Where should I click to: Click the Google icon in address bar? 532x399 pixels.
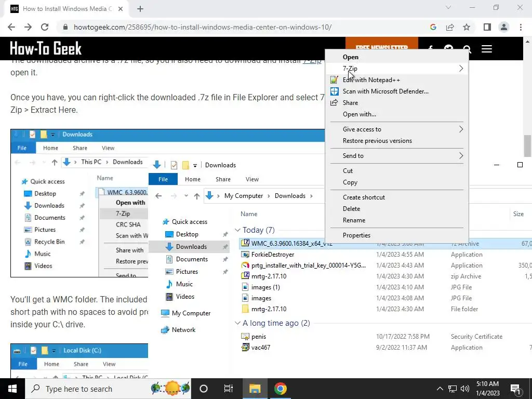click(433, 27)
